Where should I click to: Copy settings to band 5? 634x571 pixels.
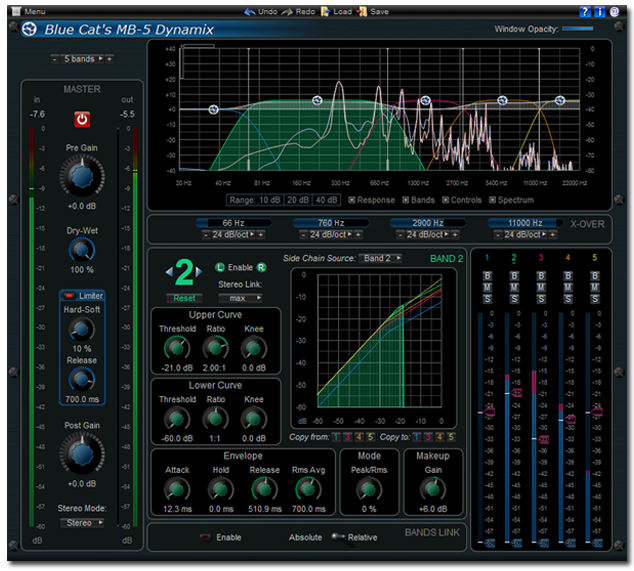pyautogui.click(x=451, y=437)
